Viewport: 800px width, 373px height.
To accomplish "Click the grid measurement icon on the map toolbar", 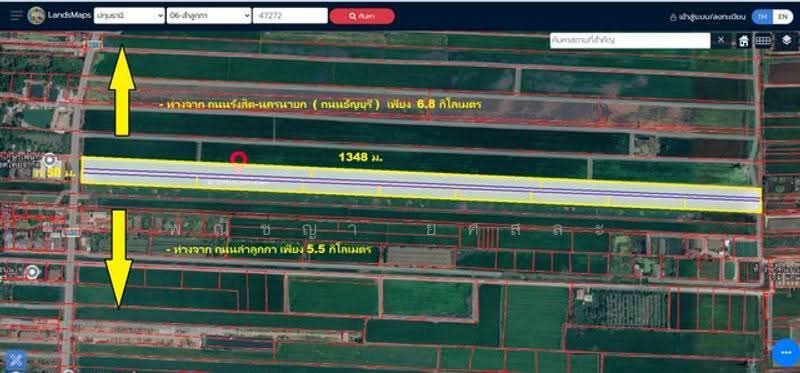I will coord(763,41).
